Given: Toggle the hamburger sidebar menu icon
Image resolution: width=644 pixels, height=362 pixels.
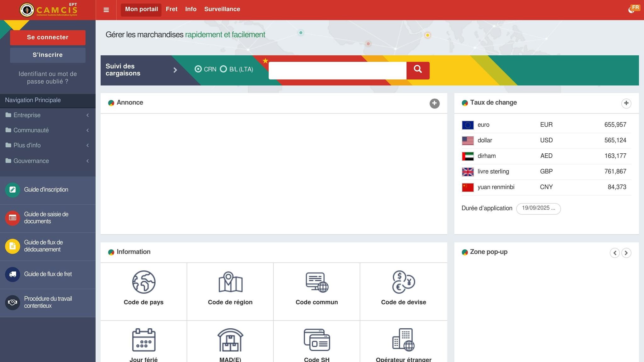Looking at the screenshot, I should tap(106, 10).
